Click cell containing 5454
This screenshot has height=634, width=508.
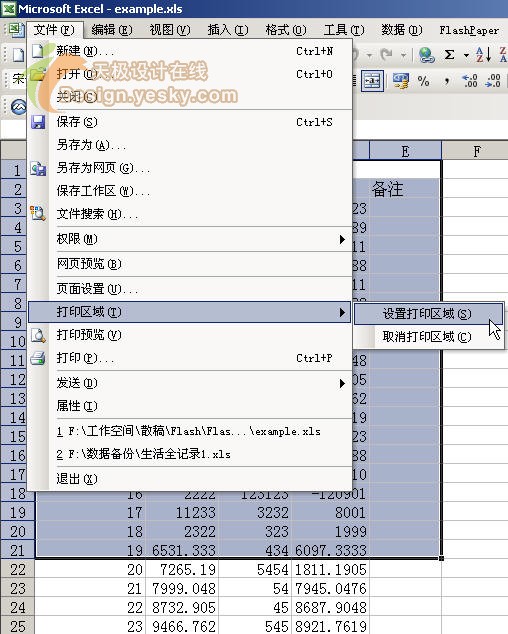[255, 570]
